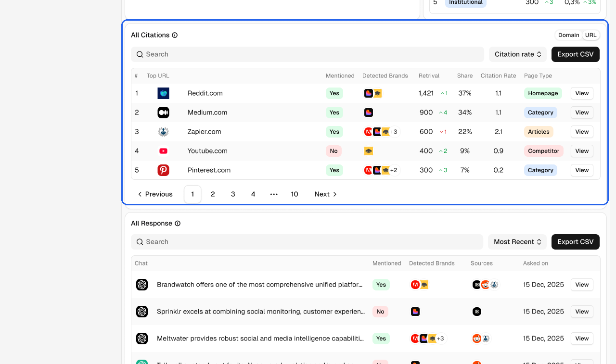This screenshot has width=616, height=364.
Task: View details for Youtube.com citation
Action: point(582,151)
